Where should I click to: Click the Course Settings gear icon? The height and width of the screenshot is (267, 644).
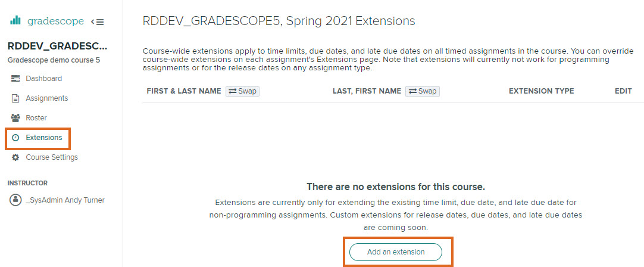click(x=15, y=157)
